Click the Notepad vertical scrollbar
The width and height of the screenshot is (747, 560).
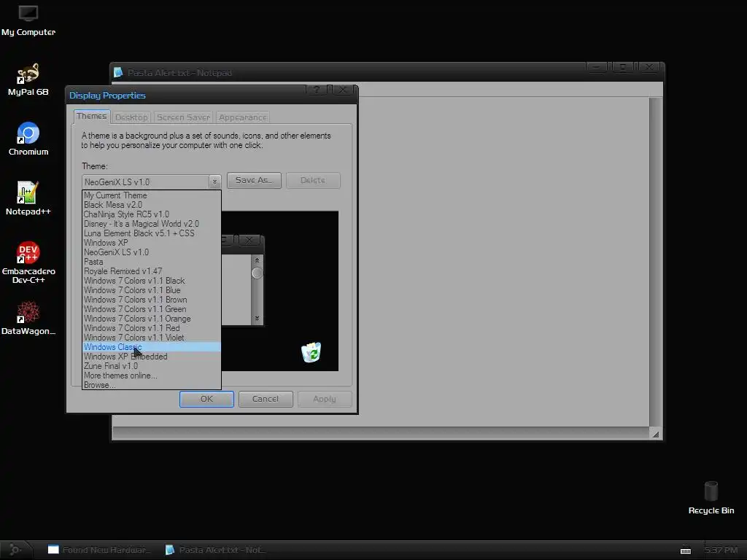[x=656, y=262]
